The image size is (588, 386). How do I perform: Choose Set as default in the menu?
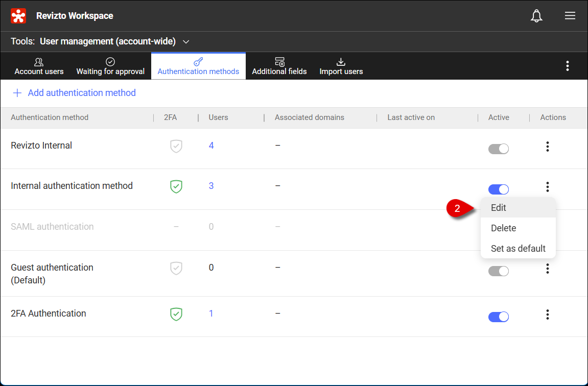pos(518,249)
